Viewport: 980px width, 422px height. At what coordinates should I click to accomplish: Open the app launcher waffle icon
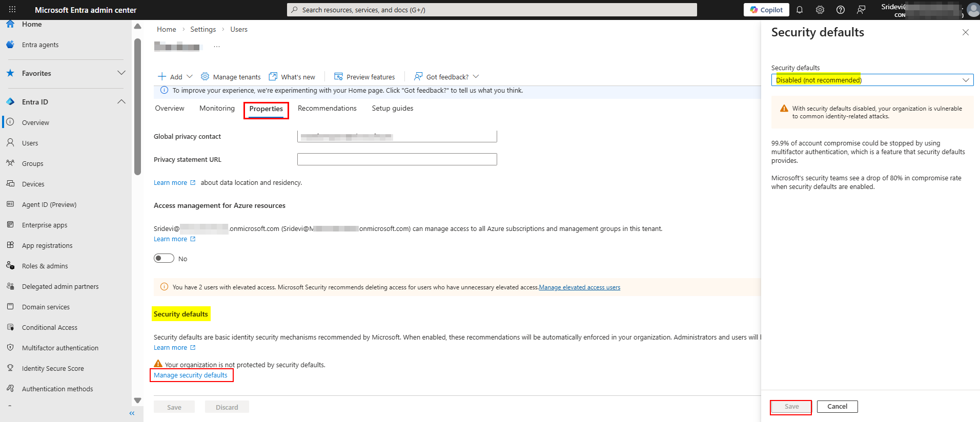point(12,10)
